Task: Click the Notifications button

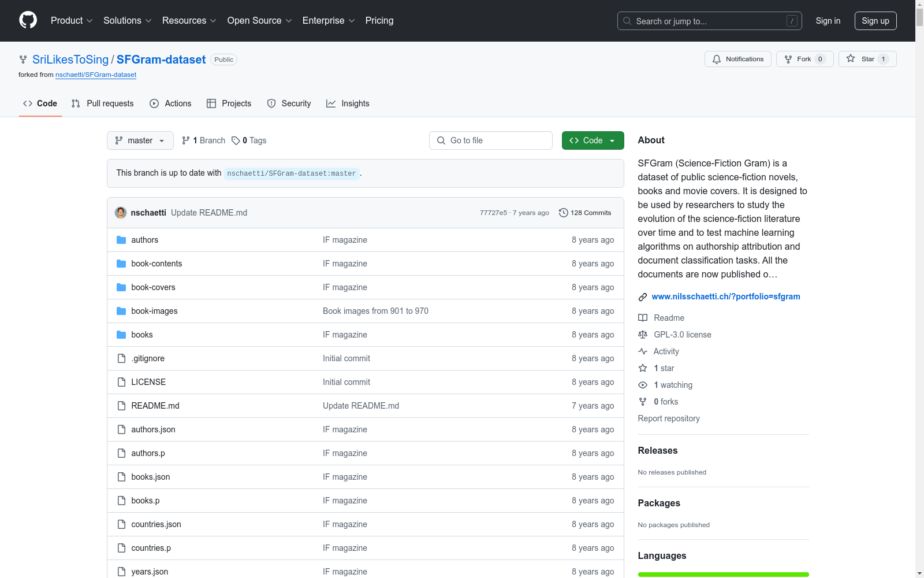Action: [738, 59]
